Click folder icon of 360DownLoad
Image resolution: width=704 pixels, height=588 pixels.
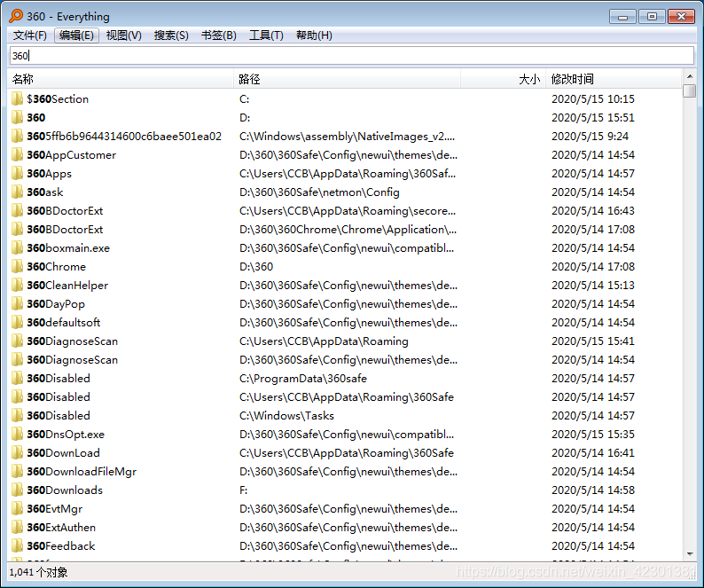17,453
